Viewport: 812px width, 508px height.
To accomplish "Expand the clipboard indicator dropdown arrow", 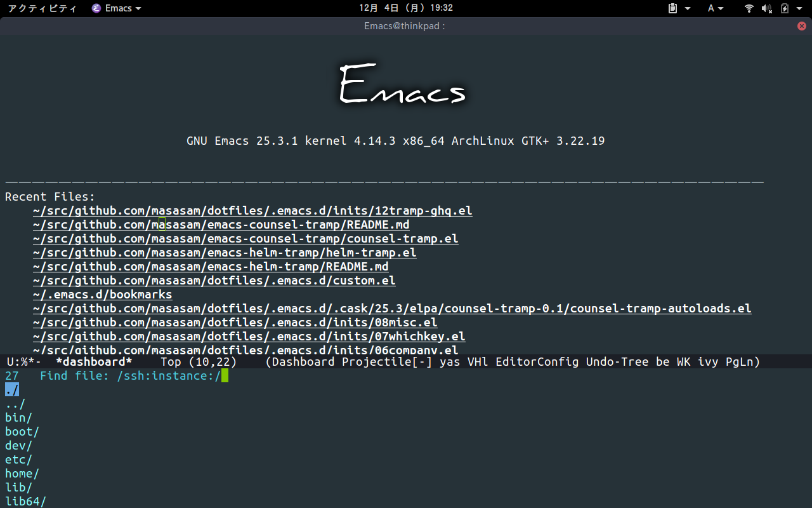I will [688, 8].
